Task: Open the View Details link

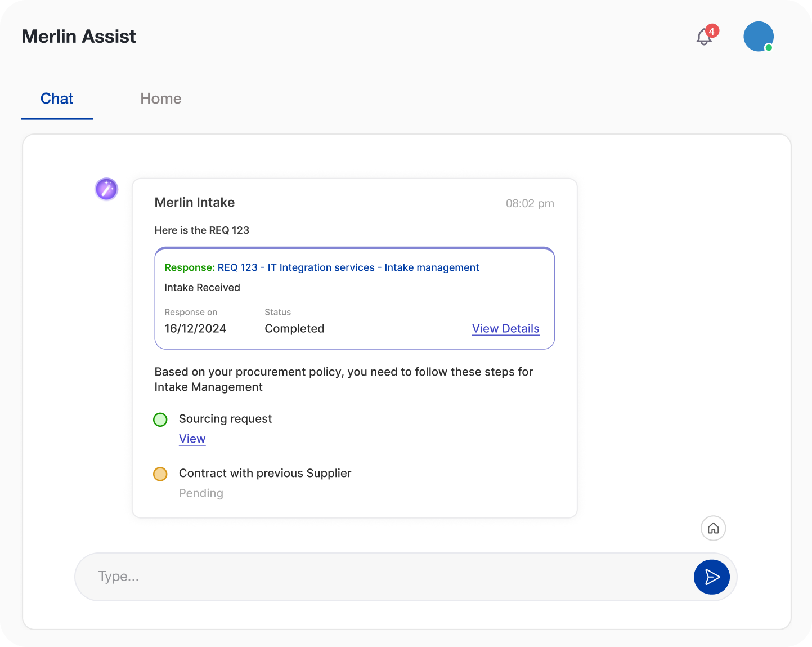Action: (505, 329)
